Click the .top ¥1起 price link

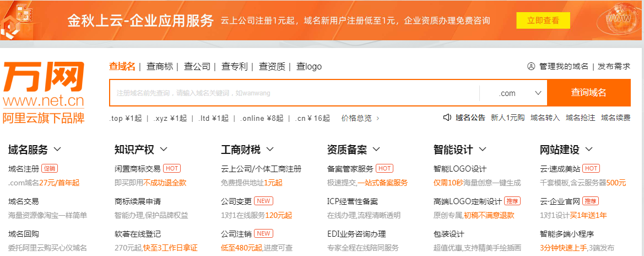pyautogui.click(x=125, y=118)
